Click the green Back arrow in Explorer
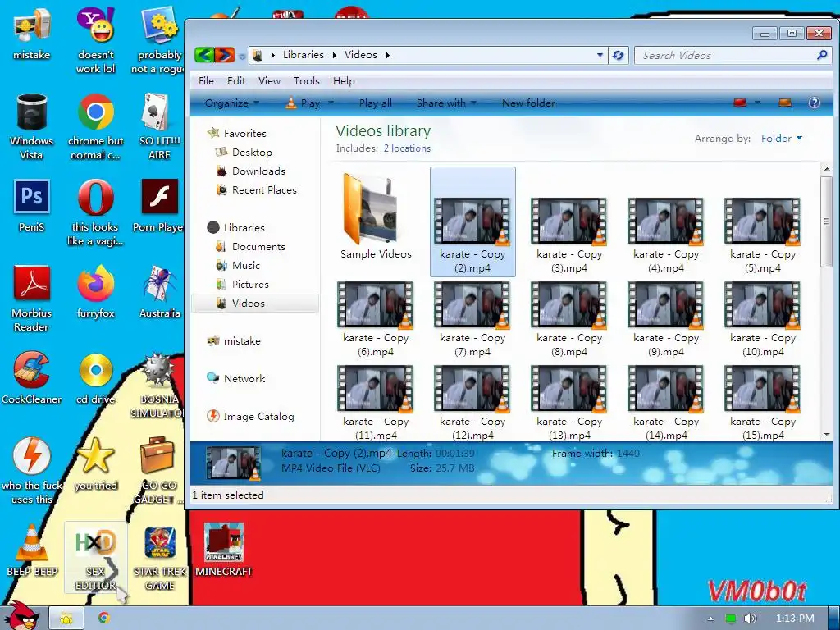Screen dimensions: 840x630 point(204,55)
